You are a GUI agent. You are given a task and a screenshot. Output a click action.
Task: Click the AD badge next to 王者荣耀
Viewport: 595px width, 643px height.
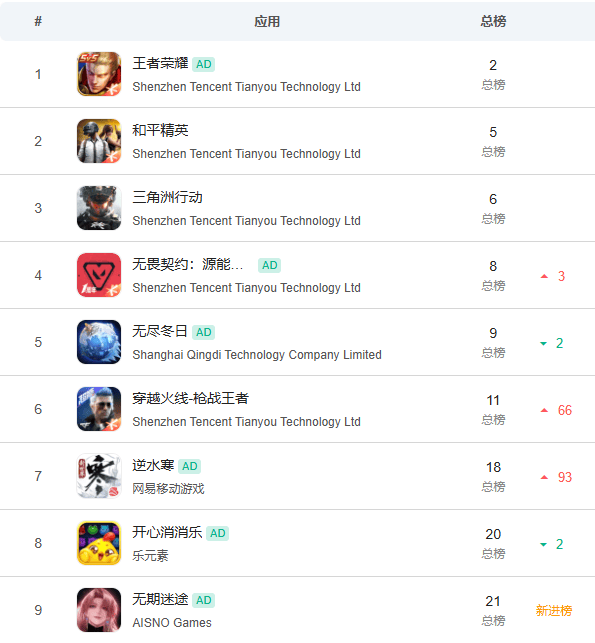[x=203, y=64]
